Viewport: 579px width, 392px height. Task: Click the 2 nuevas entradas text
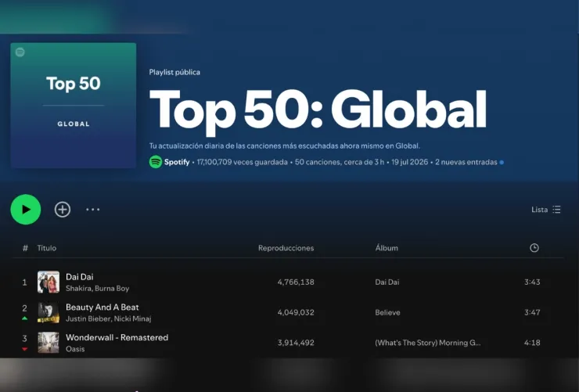click(466, 162)
